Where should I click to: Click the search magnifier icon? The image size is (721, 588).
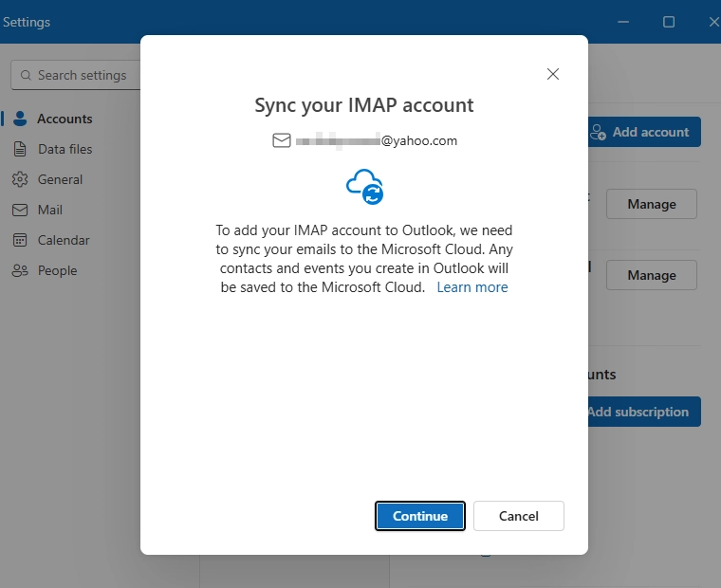(26, 75)
